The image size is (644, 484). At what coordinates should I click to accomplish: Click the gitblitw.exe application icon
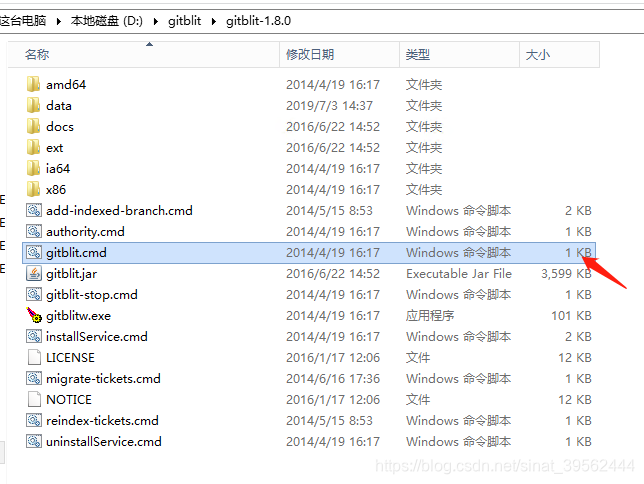point(34,315)
